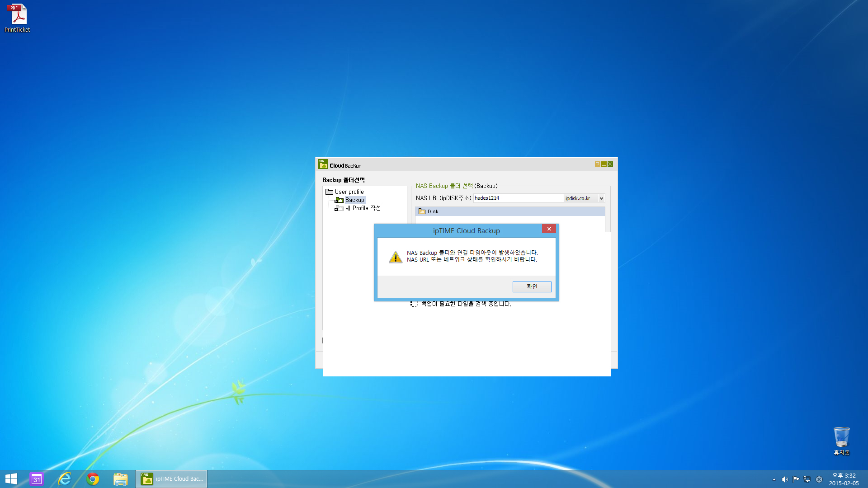Open the clock showing 오후 3:32
The height and width of the screenshot is (488, 868).
[x=844, y=479]
